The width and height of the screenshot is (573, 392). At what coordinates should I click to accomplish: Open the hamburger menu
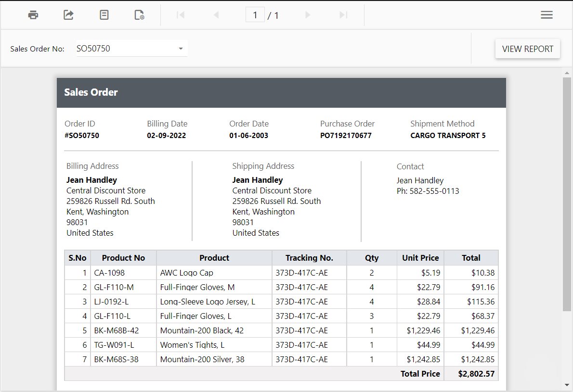(547, 15)
